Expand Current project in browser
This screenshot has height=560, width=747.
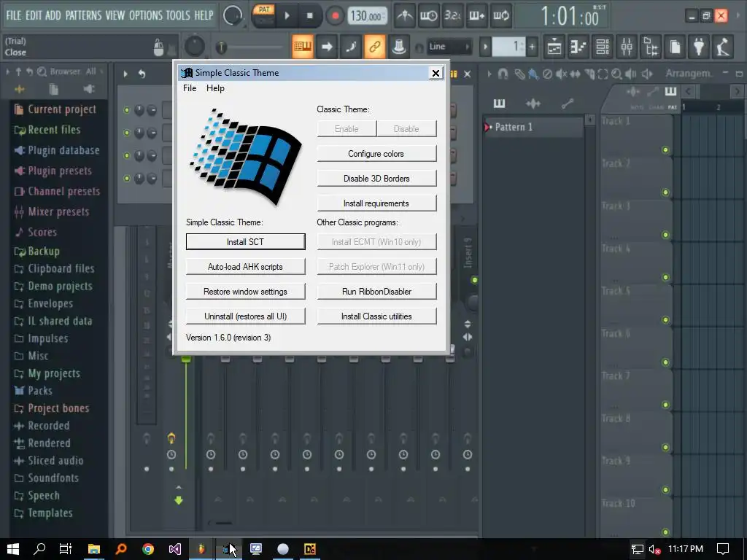pos(55,109)
